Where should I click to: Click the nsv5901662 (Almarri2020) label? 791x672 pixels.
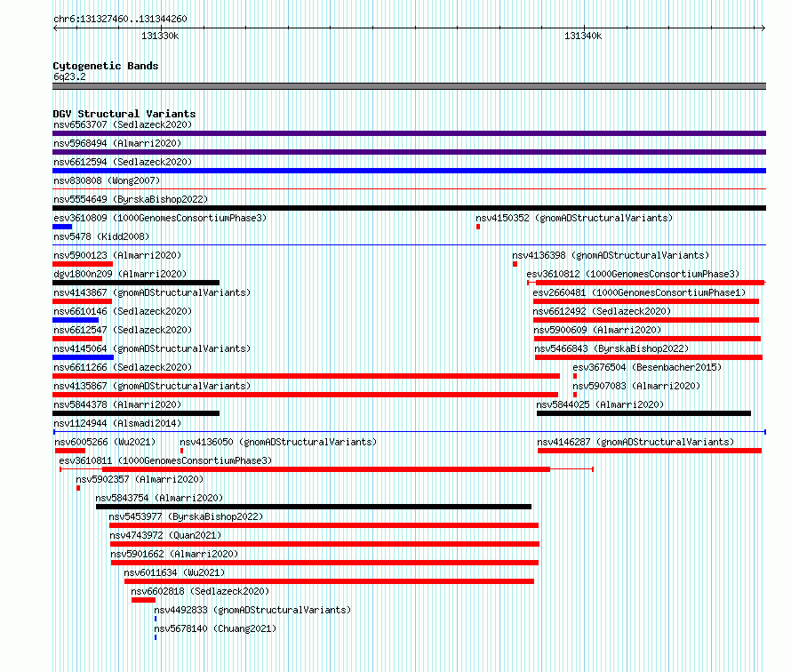tap(174, 554)
